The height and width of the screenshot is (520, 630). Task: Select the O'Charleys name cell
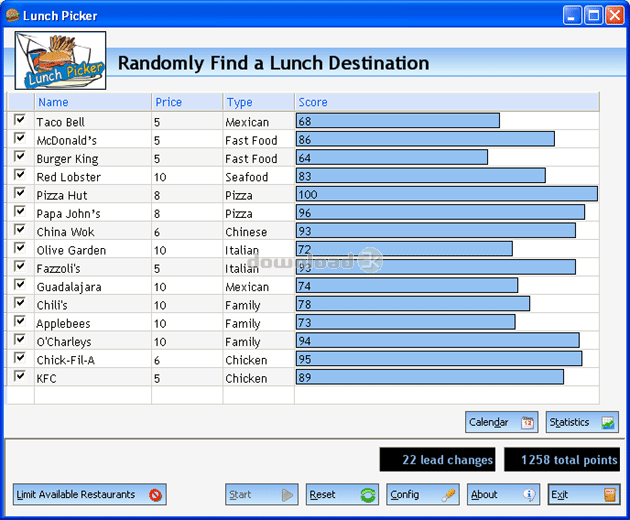coord(93,341)
